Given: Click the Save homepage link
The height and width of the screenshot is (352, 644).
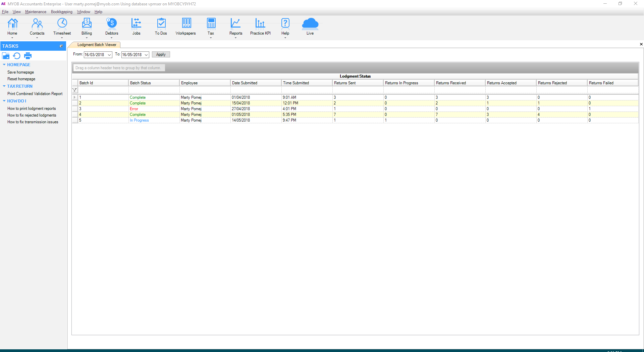Looking at the screenshot, I should click(20, 72).
